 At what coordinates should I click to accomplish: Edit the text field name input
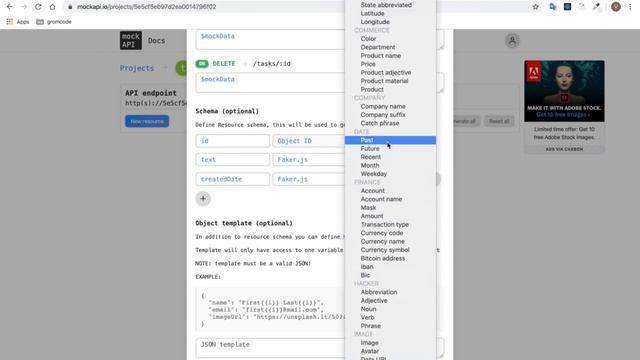[232, 160]
